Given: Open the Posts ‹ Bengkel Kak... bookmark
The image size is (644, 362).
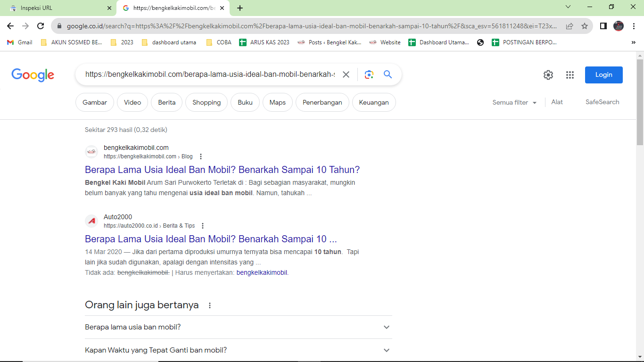Looking at the screenshot, I should point(330,42).
